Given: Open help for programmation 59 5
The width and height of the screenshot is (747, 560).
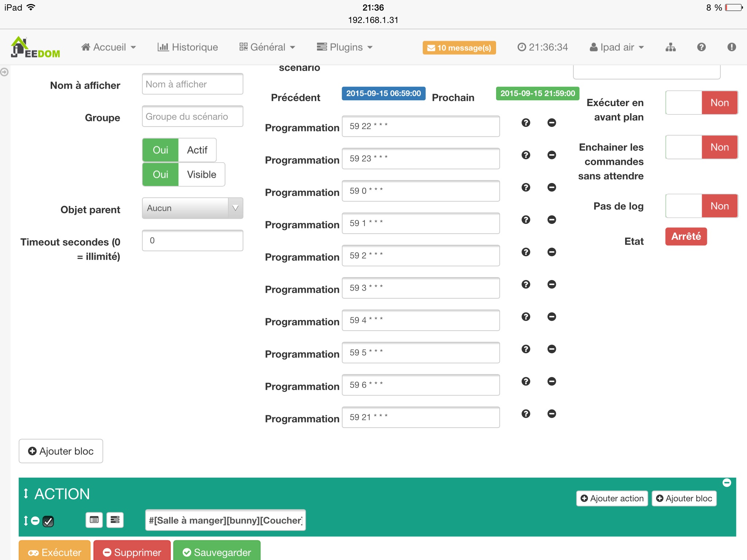Looking at the screenshot, I should coord(526,349).
